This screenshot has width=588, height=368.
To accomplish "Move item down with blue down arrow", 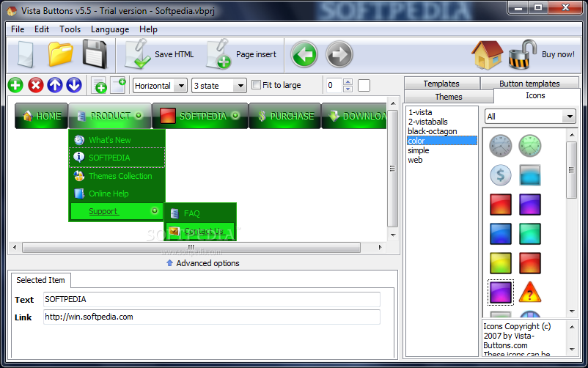I will pyautogui.click(x=74, y=85).
